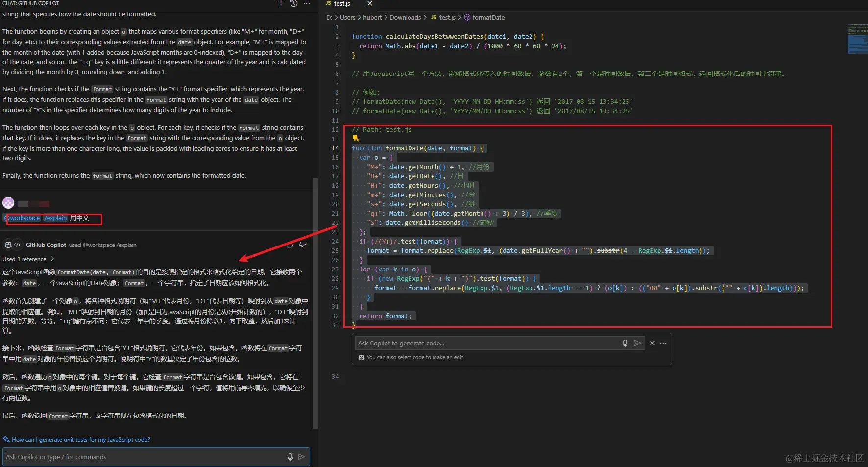Click the GitHub Copilot avatar icon
The image size is (868, 467).
(x=8, y=245)
